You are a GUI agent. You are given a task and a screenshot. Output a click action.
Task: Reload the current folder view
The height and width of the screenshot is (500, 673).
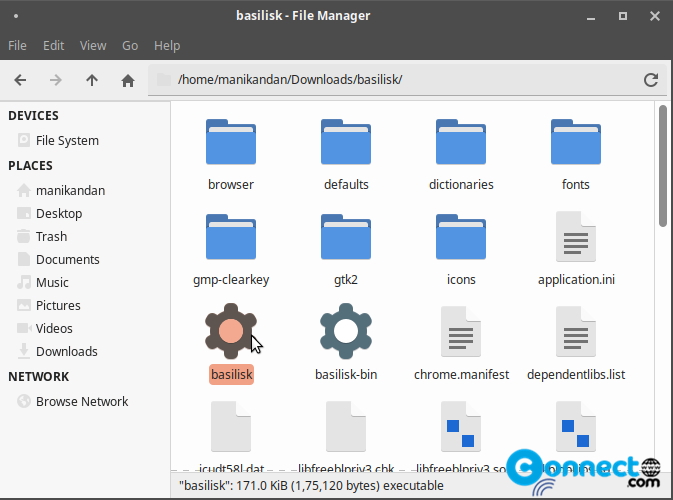[x=651, y=80]
